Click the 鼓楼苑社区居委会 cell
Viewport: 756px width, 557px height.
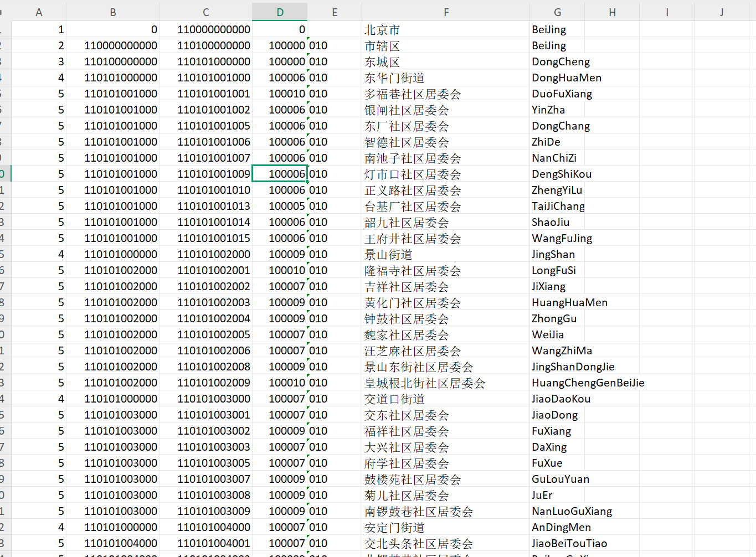pos(446,479)
